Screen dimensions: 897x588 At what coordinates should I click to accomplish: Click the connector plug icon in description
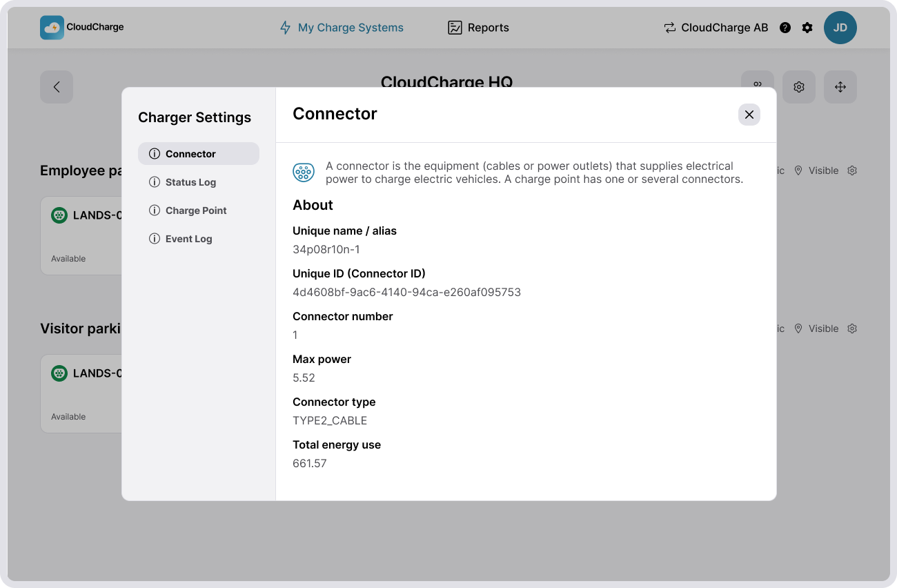pos(304,173)
